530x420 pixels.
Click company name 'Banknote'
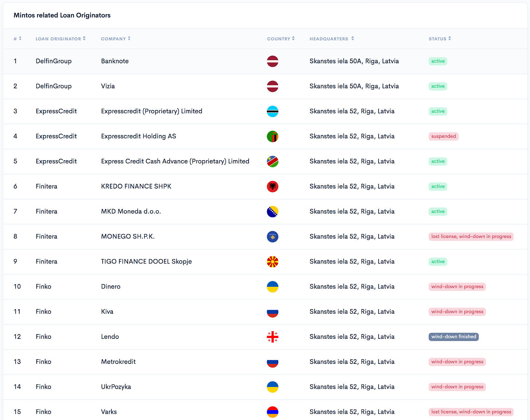pyautogui.click(x=115, y=61)
